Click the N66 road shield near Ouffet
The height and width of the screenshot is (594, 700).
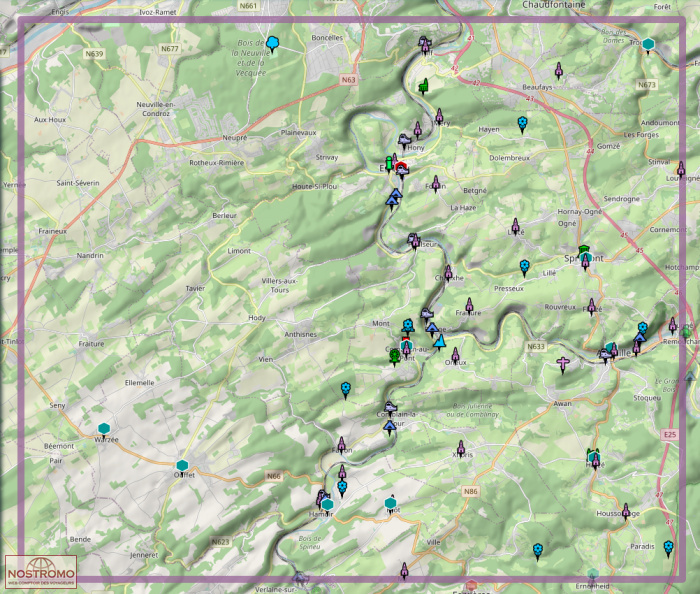[x=274, y=476]
